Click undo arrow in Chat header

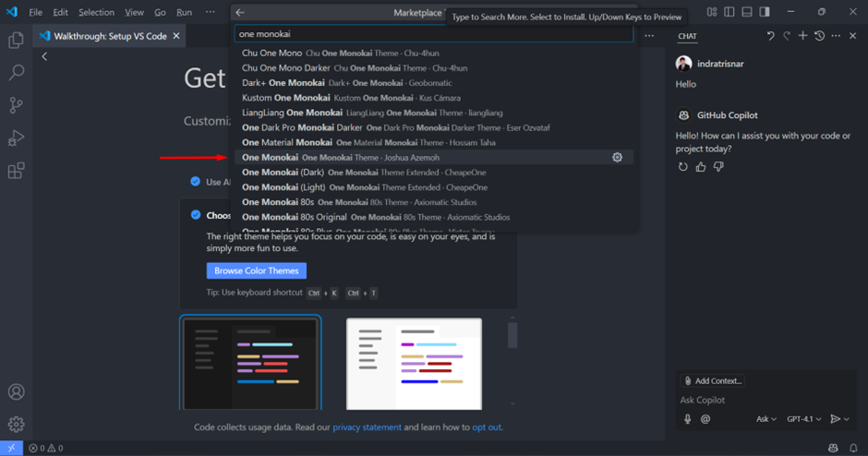(x=770, y=36)
